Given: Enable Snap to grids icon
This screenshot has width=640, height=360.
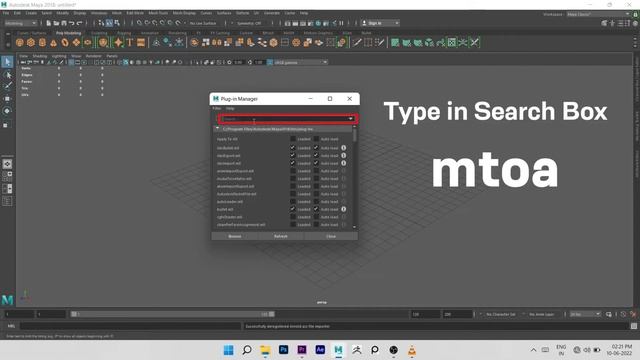Looking at the screenshot, I should tap(140, 23).
